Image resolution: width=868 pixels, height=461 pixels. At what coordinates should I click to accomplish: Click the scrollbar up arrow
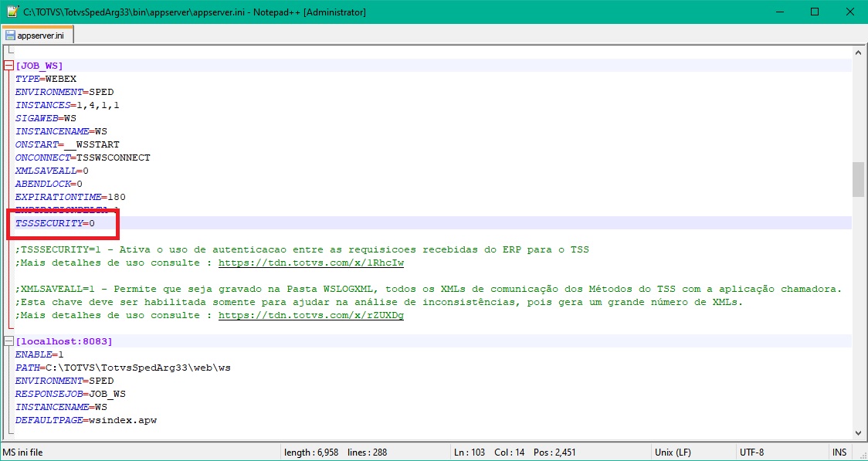click(858, 53)
